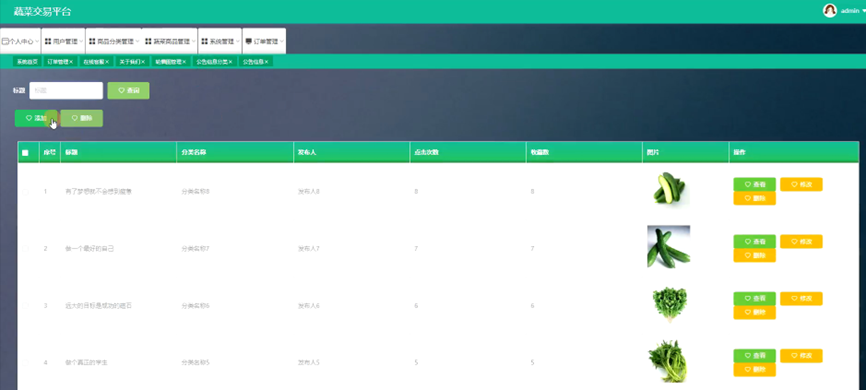Click 修改 for 远大的目标是成功的磁石 row
Viewport: 866px width, 390px height.
coord(801,298)
